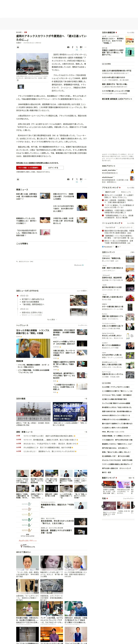
Task: Open 膵がんステージ4の医師 ranking article
Action: [119, 196]
